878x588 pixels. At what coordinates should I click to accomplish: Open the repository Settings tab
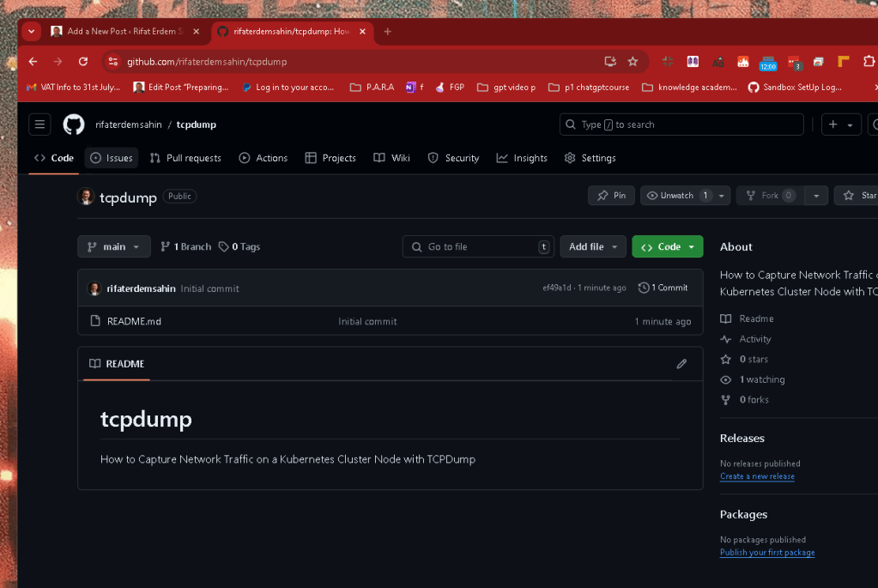pyautogui.click(x=590, y=158)
